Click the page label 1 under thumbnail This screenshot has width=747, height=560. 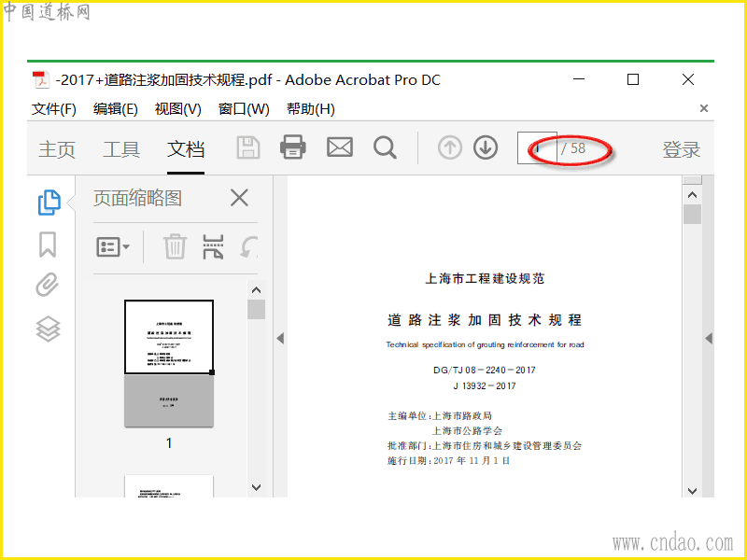169,443
